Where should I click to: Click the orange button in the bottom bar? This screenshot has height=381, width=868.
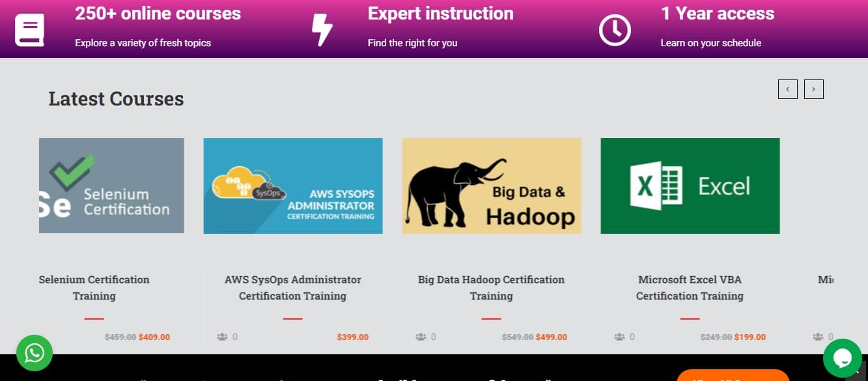point(733,375)
